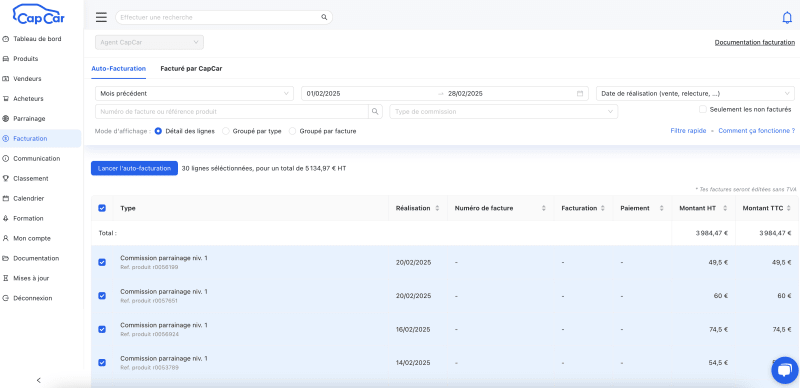Open the Mois précédent period dropdown

(x=194, y=93)
